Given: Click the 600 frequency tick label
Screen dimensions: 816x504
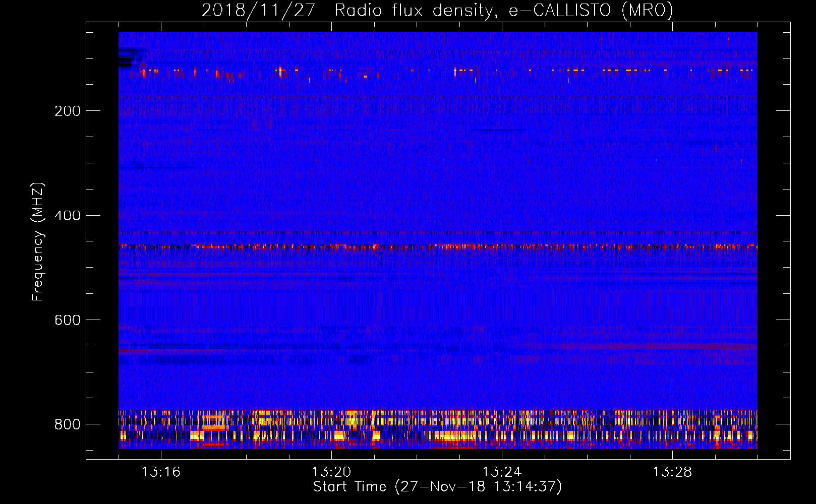Looking at the screenshot, I should pos(68,320).
